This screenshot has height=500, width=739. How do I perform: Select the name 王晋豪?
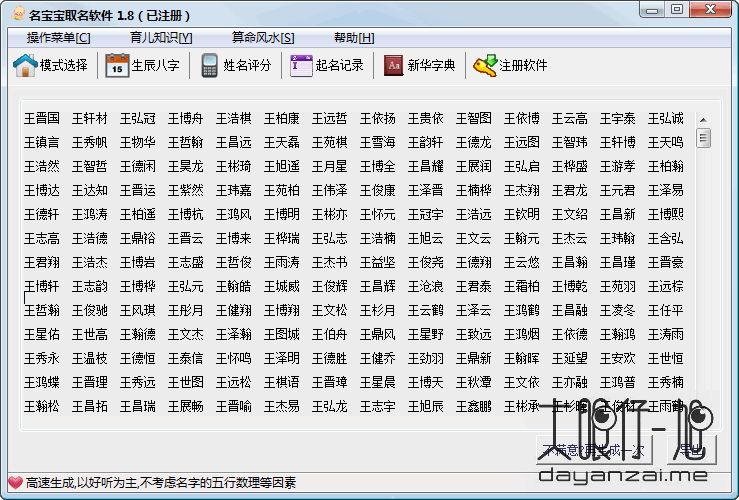point(665,262)
